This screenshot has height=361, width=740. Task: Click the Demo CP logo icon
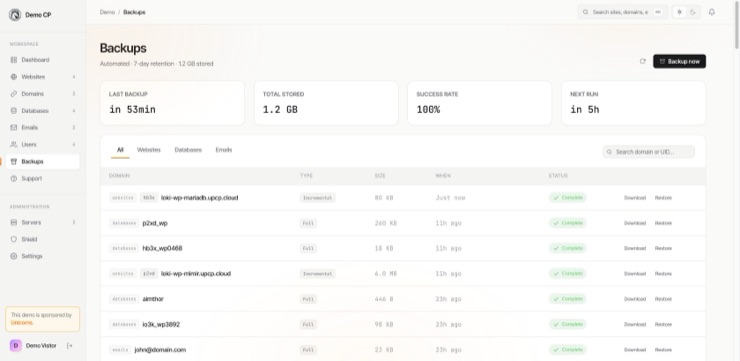pos(15,15)
